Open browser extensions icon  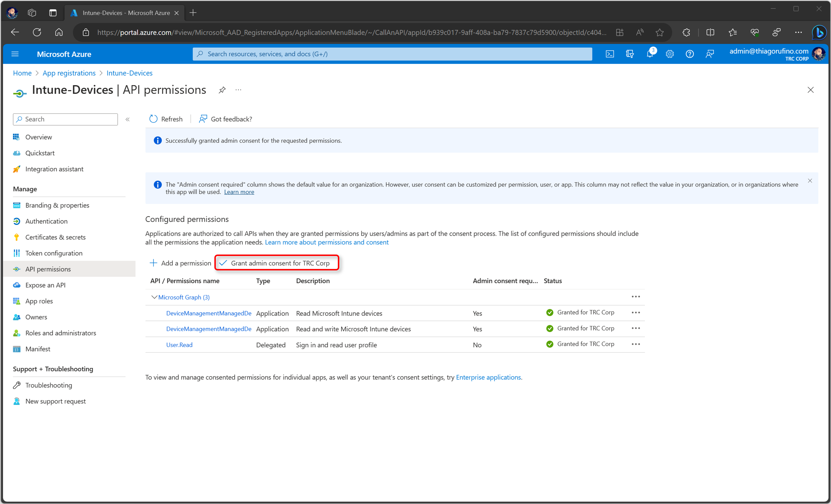coord(686,32)
